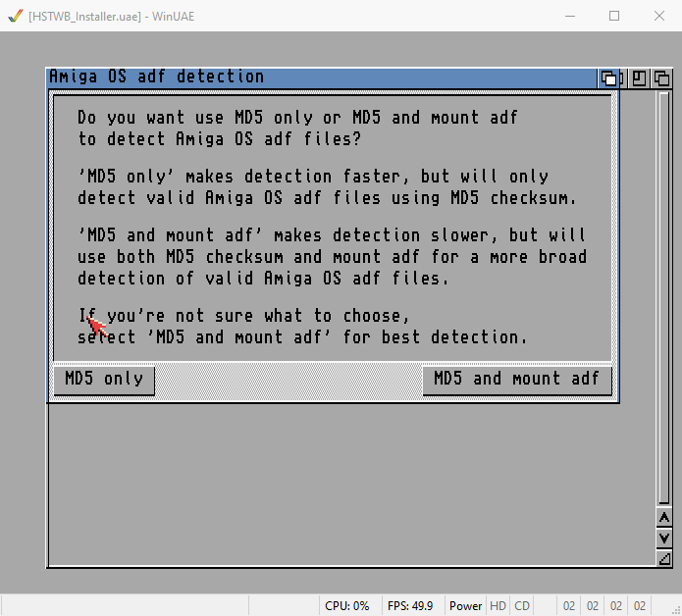This screenshot has height=616, width=682.
Task: Click the scroll up arrow
Action: click(664, 517)
